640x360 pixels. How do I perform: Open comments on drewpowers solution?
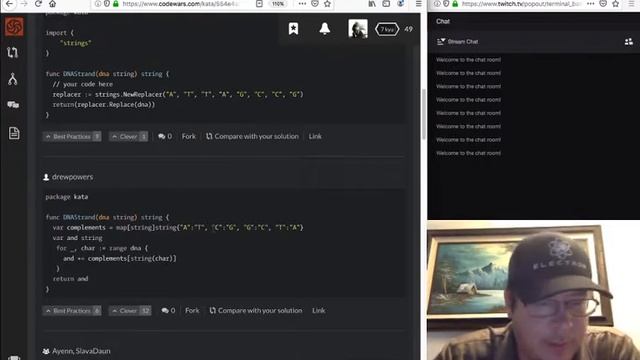pos(168,311)
